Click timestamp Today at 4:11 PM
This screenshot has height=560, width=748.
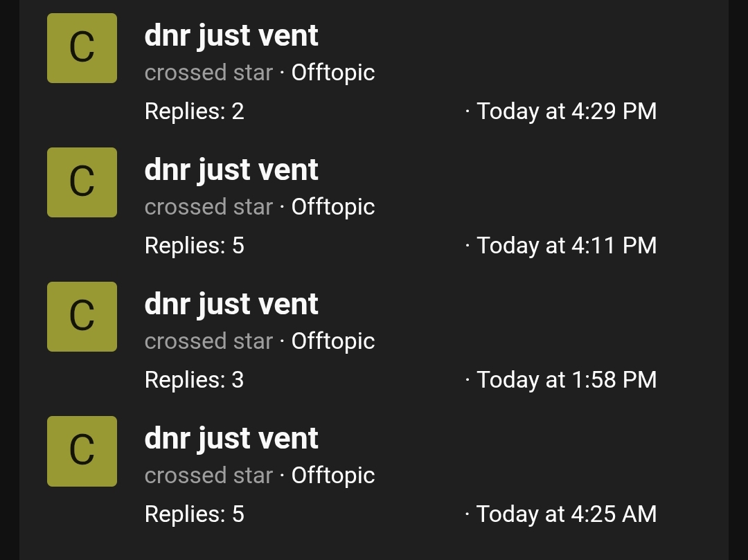point(567,246)
